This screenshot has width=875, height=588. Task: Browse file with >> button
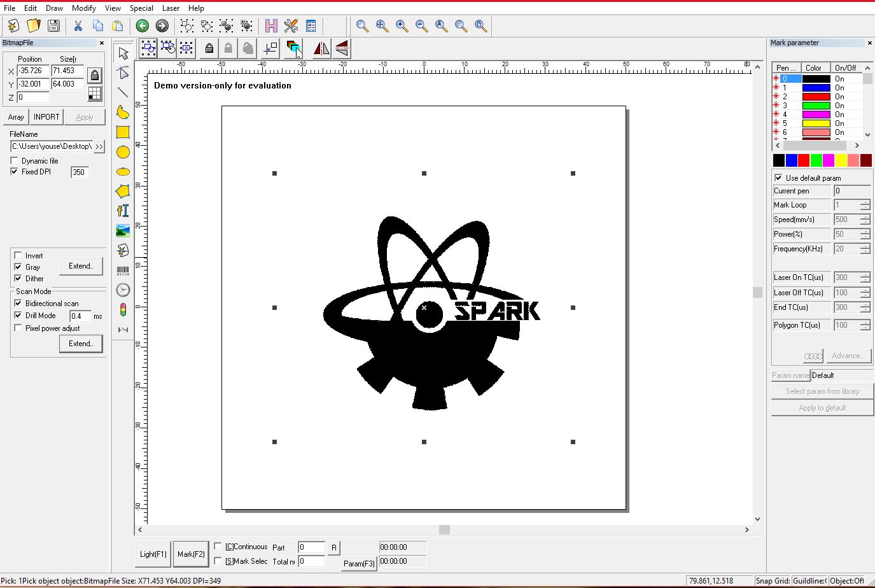pyautogui.click(x=99, y=146)
